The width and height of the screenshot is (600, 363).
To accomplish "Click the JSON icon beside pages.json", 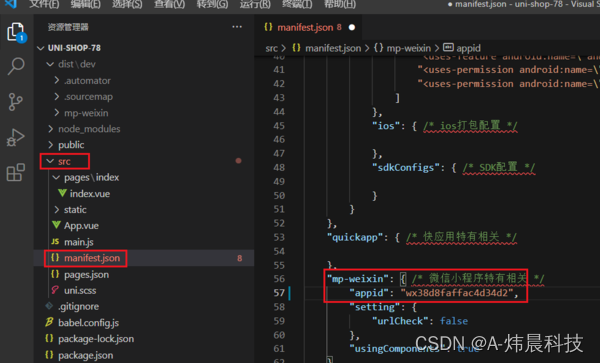I will point(55,274).
